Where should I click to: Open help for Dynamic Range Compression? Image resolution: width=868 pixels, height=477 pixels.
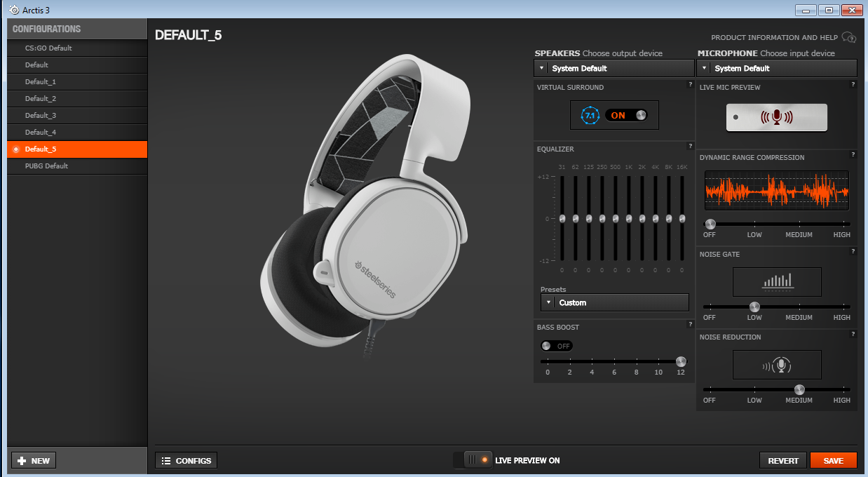(853, 154)
